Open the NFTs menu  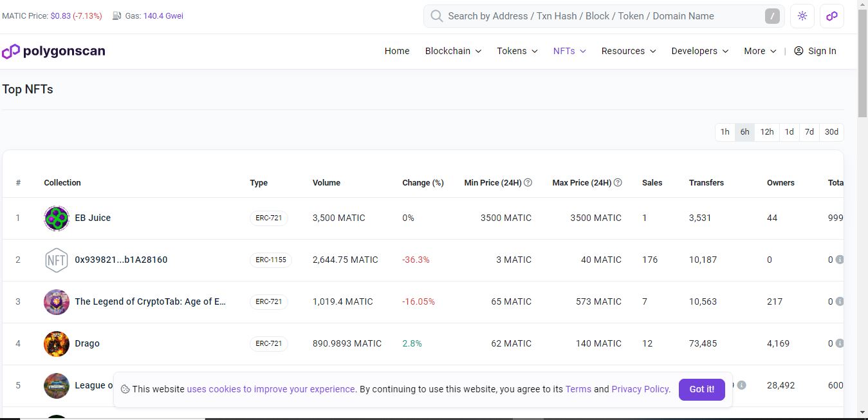point(569,52)
